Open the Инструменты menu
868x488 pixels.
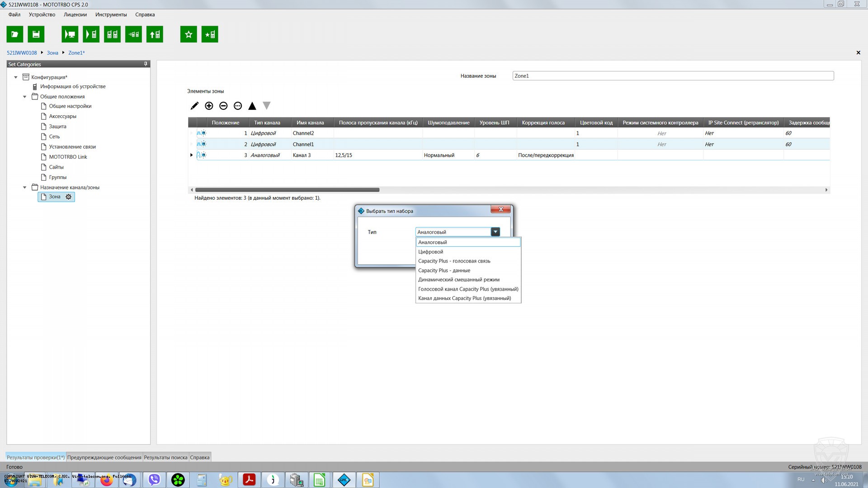tap(111, 14)
